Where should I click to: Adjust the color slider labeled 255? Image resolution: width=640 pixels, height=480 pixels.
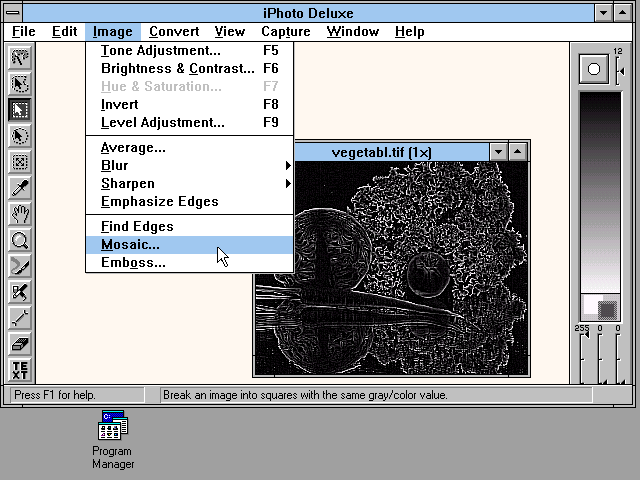click(583, 357)
